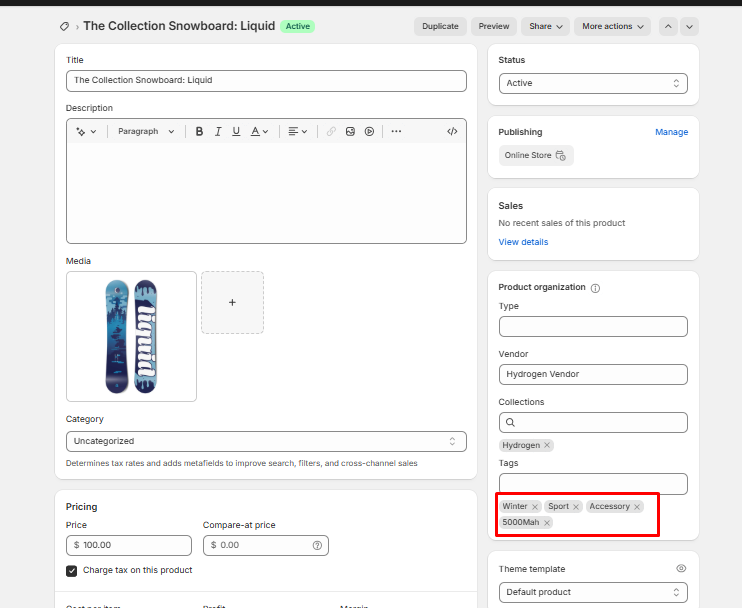Open the text color picker
The image size is (742, 608).
pyautogui.click(x=259, y=132)
